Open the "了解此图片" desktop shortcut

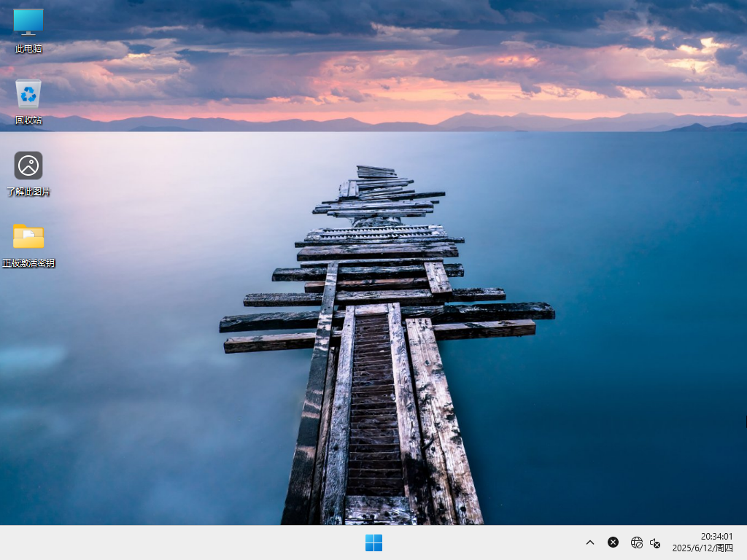28,166
